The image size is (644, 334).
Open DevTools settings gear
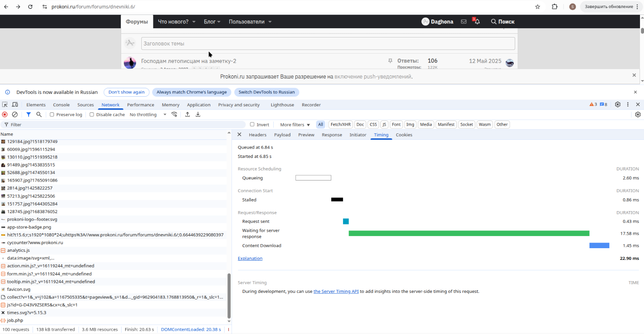[617, 104]
